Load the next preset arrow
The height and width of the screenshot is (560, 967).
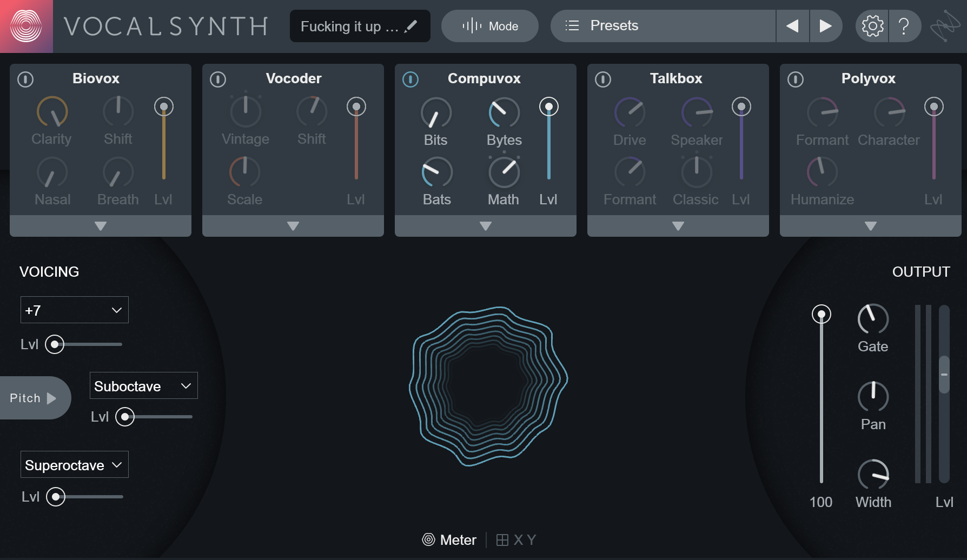coord(826,26)
